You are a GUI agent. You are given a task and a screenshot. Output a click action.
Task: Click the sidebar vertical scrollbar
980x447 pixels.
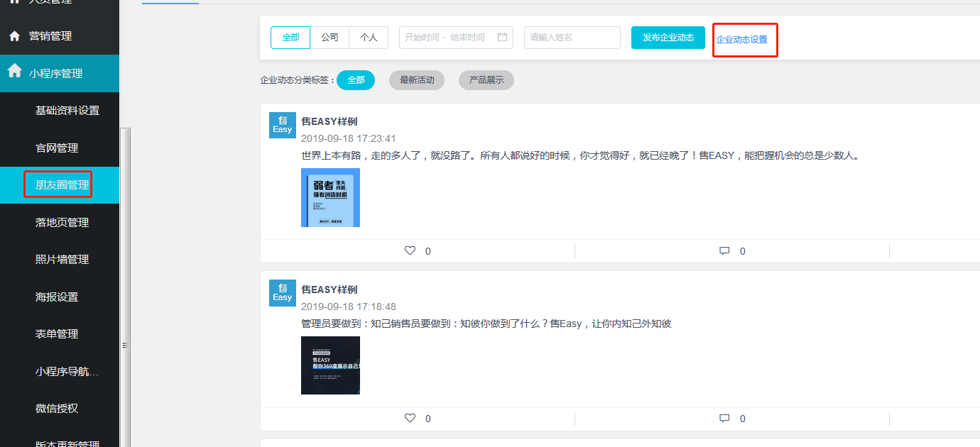(x=126, y=287)
